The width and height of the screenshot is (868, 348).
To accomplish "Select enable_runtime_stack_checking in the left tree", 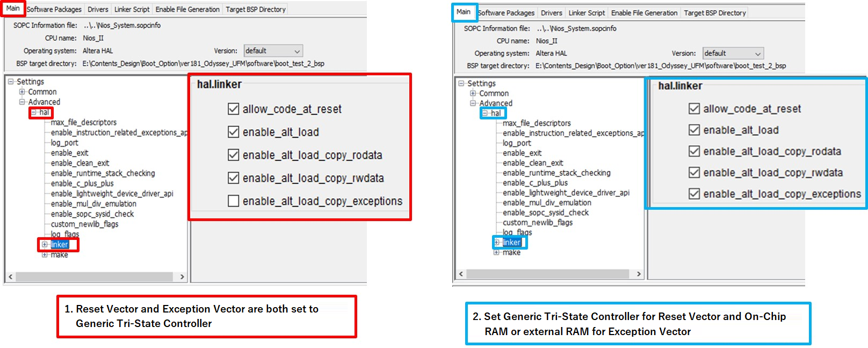I will 103,173.
